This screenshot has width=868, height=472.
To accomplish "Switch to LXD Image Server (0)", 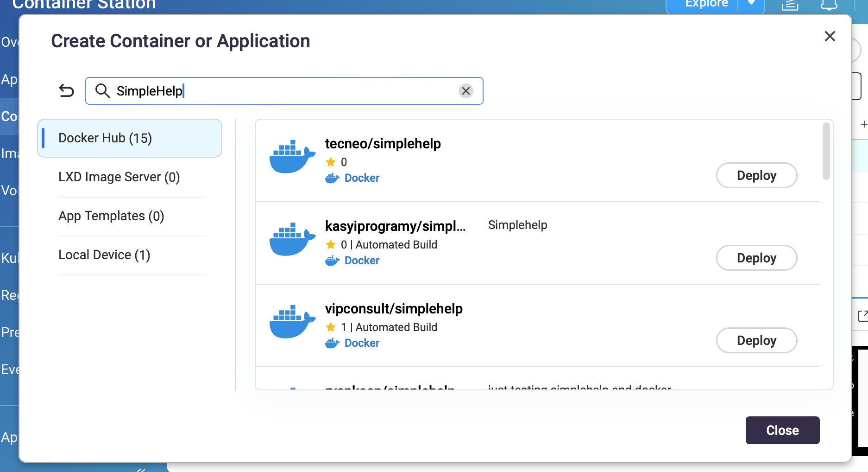I will [119, 177].
